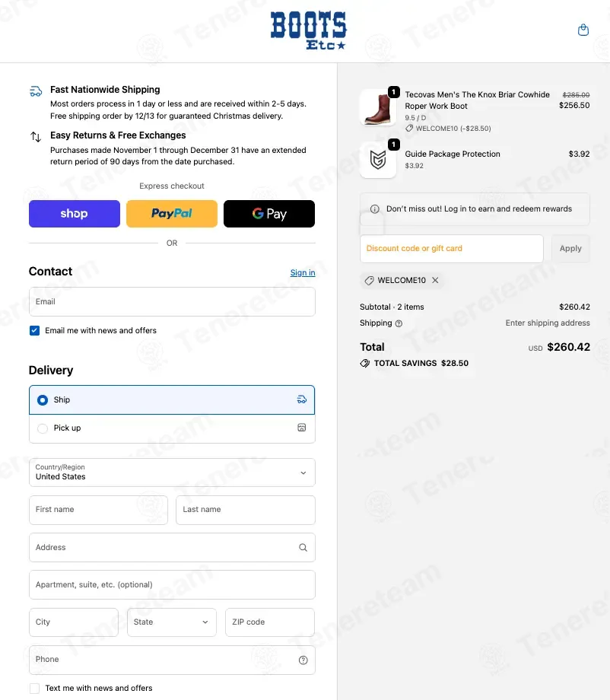Viewport: 610px width, 700px height.
Task: Expand the State dropdown
Action: [x=172, y=622]
